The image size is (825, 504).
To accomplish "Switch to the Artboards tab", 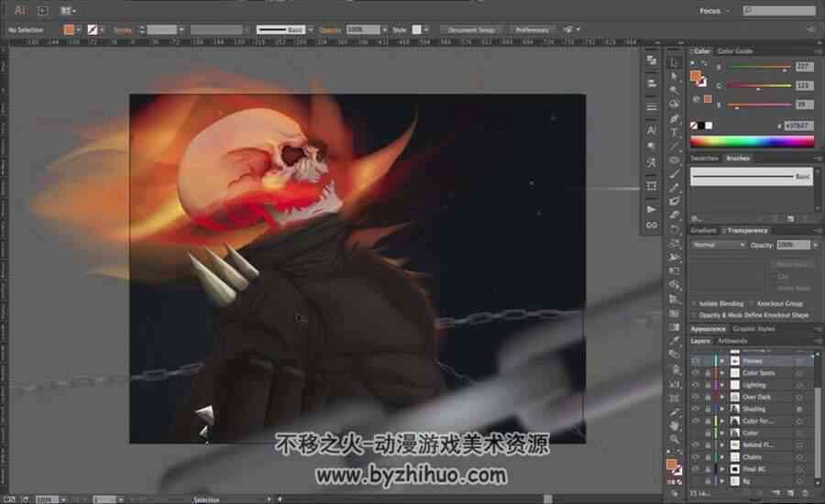I will pyautogui.click(x=732, y=342).
